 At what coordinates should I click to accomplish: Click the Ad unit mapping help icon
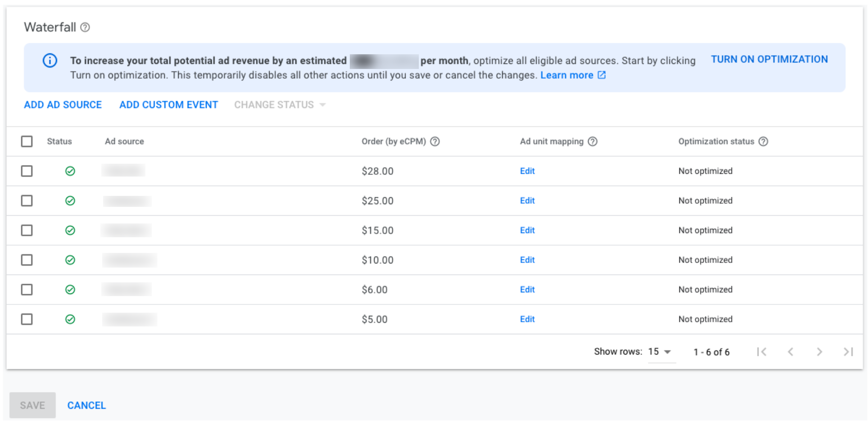coord(593,142)
